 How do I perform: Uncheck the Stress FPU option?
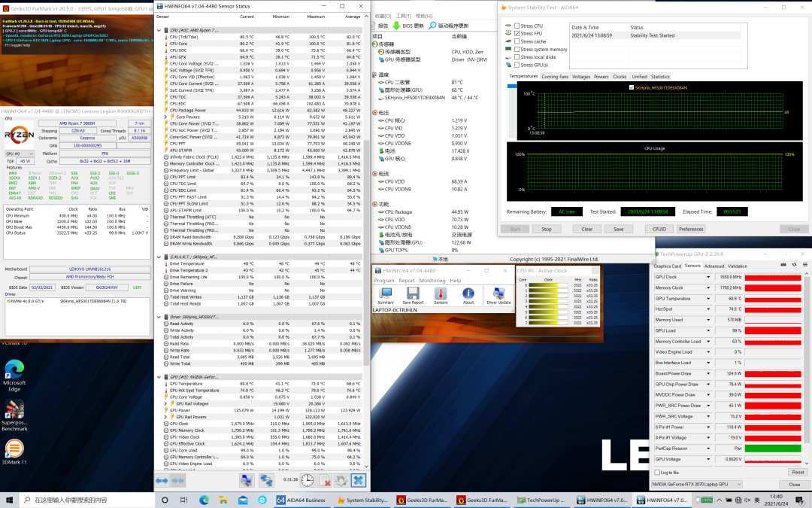click(x=517, y=33)
